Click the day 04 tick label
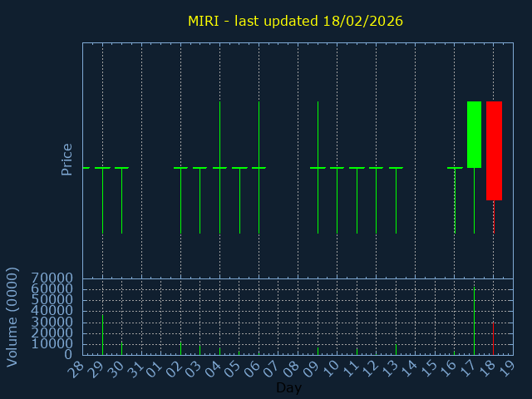 pyautogui.click(x=214, y=368)
